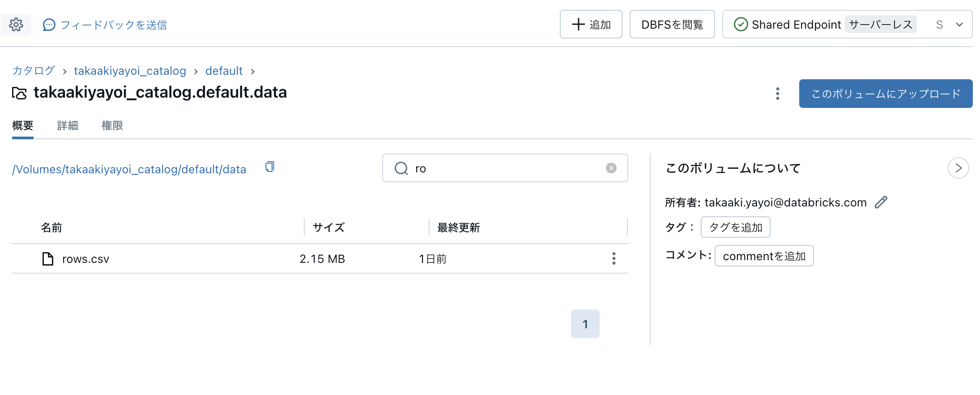
Task: Copy the volume path using copy icon
Action: pyautogui.click(x=269, y=167)
